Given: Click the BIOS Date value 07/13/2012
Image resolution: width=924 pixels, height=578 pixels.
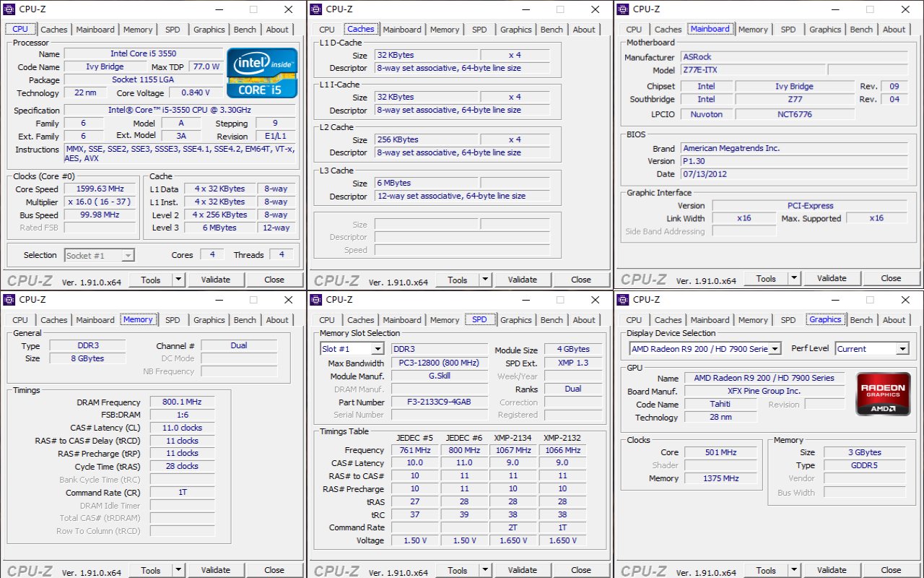Looking at the screenshot, I should [793, 174].
